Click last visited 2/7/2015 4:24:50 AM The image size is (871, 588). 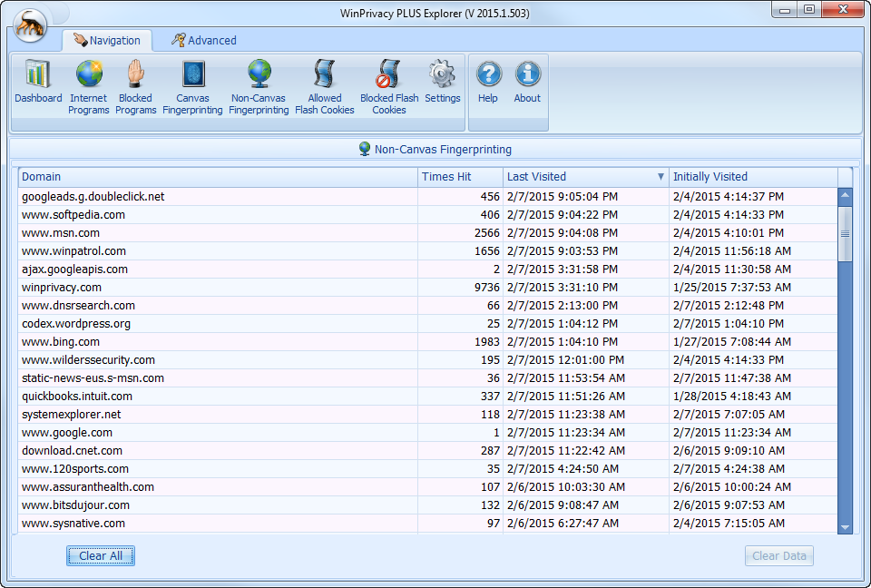point(563,469)
